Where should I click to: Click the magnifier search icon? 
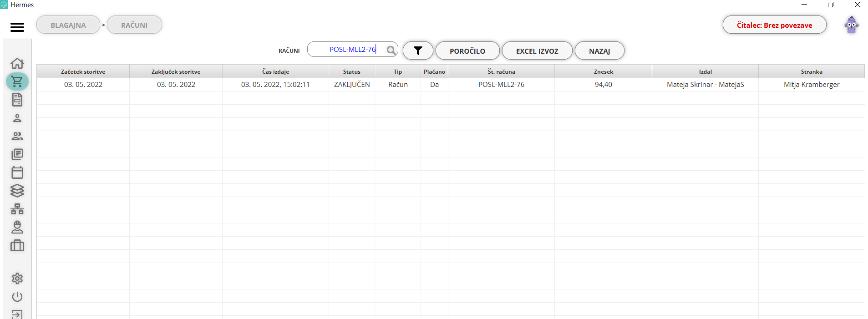tap(391, 50)
